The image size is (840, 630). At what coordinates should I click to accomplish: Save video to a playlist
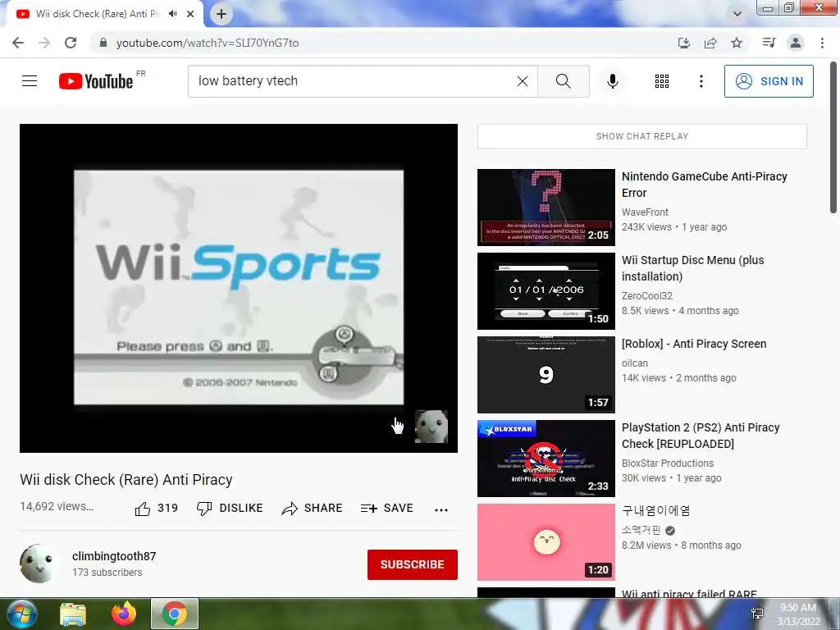386,509
